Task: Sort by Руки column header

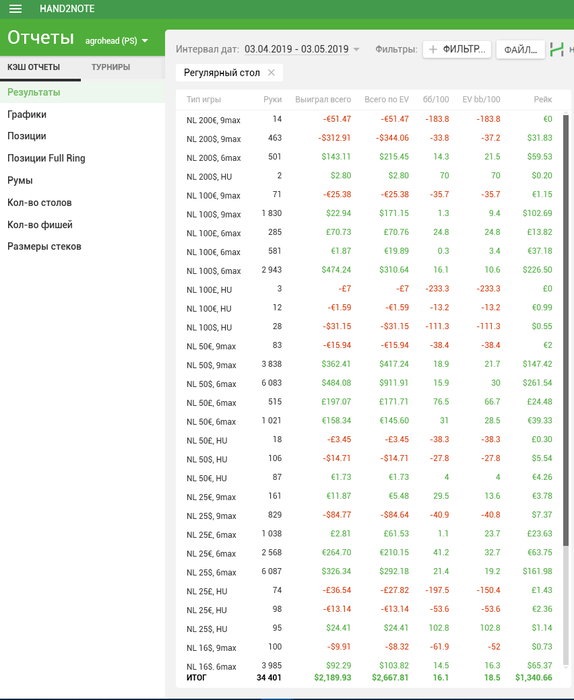Action: click(272, 99)
